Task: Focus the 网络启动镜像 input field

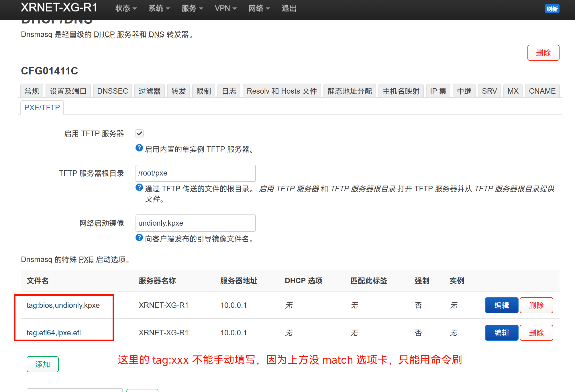Action: pos(195,223)
